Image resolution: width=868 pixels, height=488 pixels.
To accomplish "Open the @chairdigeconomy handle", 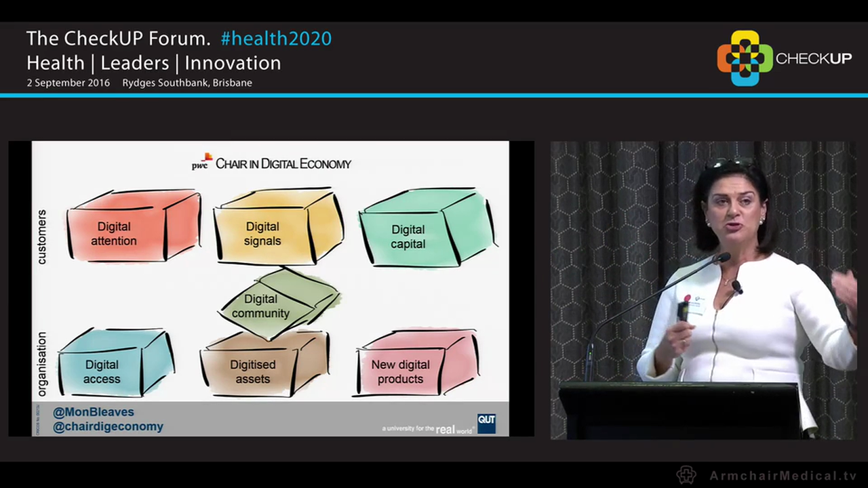I will pyautogui.click(x=108, y=426).
